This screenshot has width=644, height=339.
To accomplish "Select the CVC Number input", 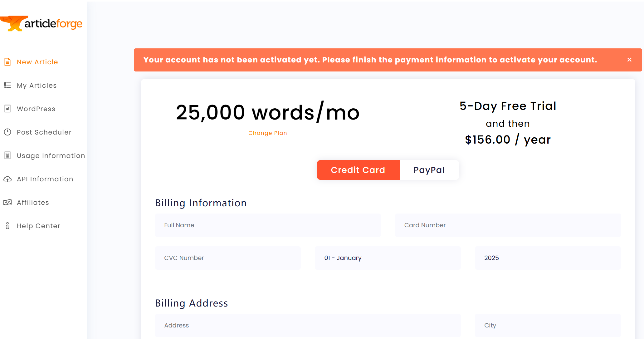I will 228,258.
